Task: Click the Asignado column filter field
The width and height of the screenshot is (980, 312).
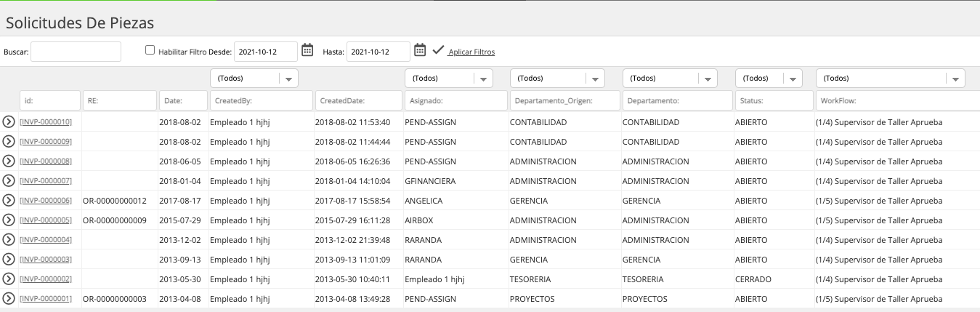Action: 455,100
